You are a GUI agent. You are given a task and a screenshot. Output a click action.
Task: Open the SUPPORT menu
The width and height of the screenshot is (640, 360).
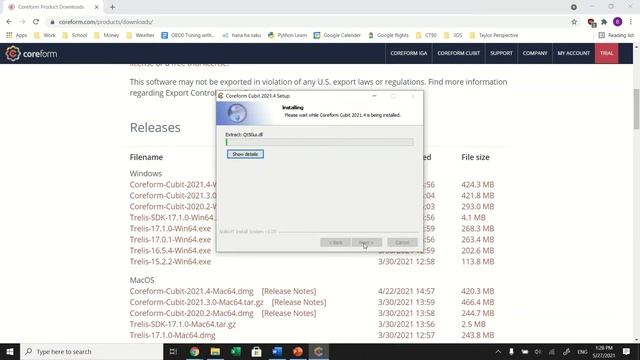pos(501,53)
